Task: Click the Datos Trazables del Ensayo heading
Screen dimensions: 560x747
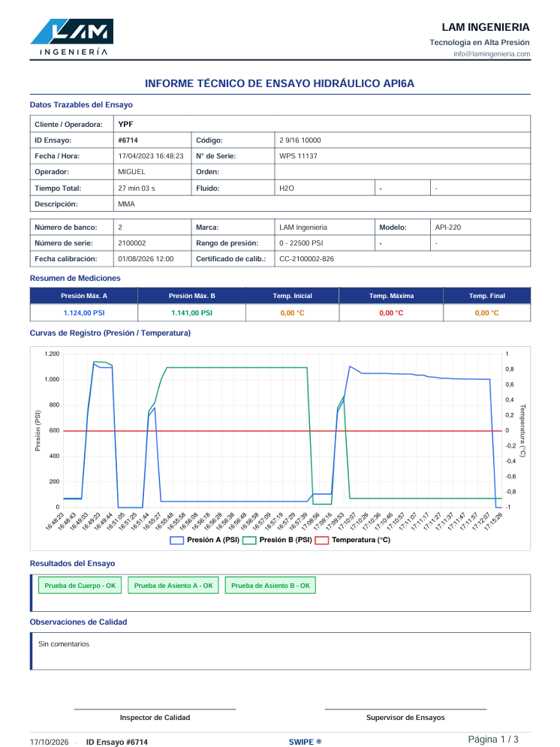Action: coord(81,105)
